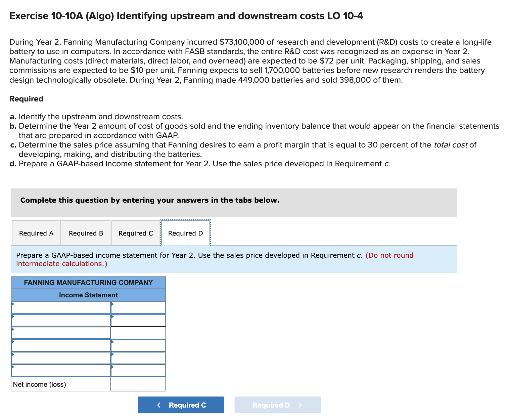Expand the sixth row account dropdown
This screenshot has width=507, height=420.
(x=60, y=371)
